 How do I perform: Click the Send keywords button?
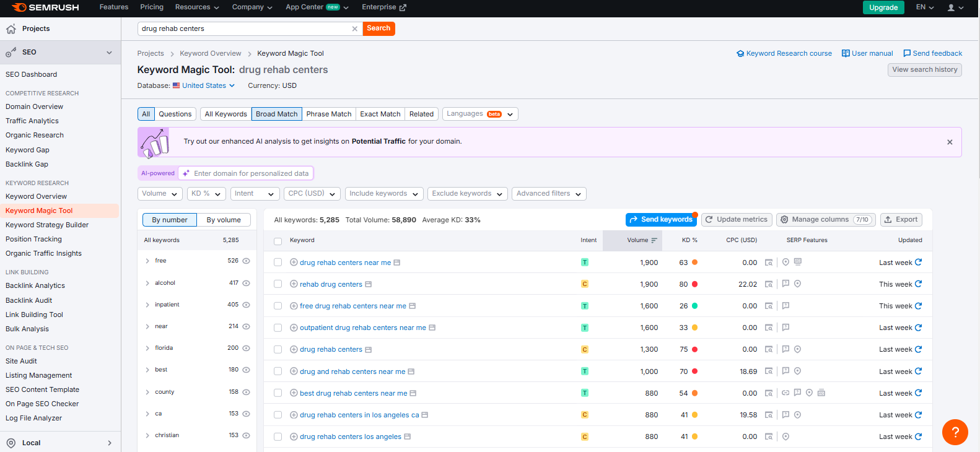pyautogui.click(x=661, y=219)
